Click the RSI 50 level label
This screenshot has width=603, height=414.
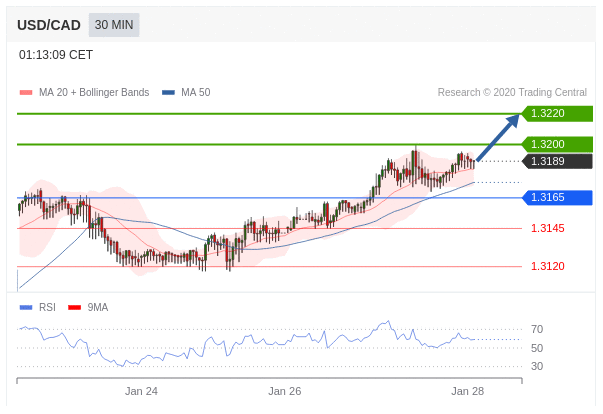click(537, 348)
